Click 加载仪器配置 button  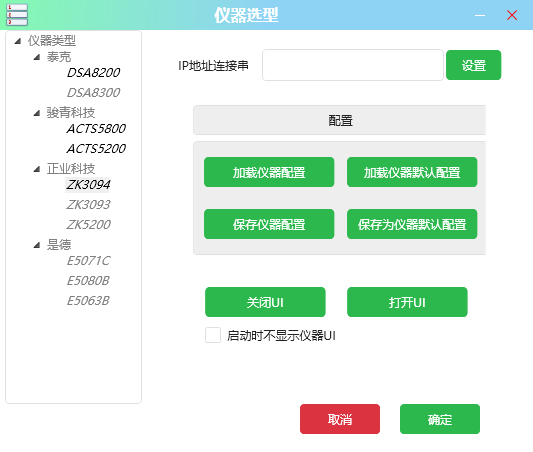pos(269,172)
